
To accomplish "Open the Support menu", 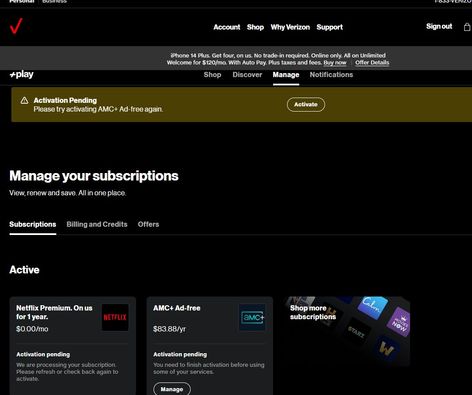I will point(330,27).
